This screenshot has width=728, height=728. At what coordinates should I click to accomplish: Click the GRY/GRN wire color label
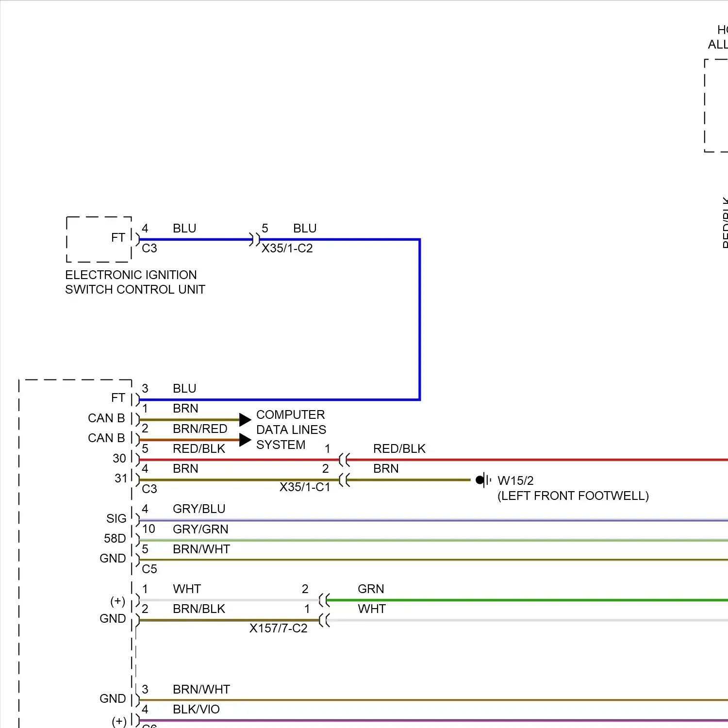click(200, 529)
